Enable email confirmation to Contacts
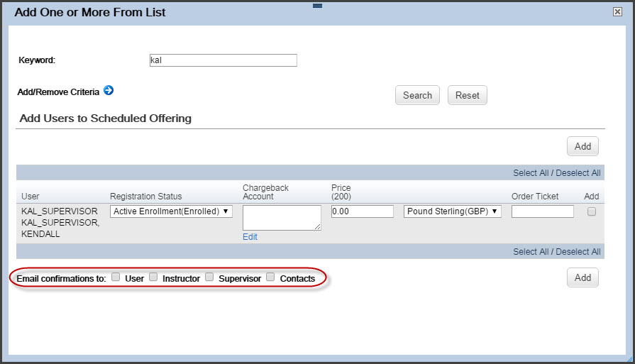This screenshot has width=635, height=364. 270,277
